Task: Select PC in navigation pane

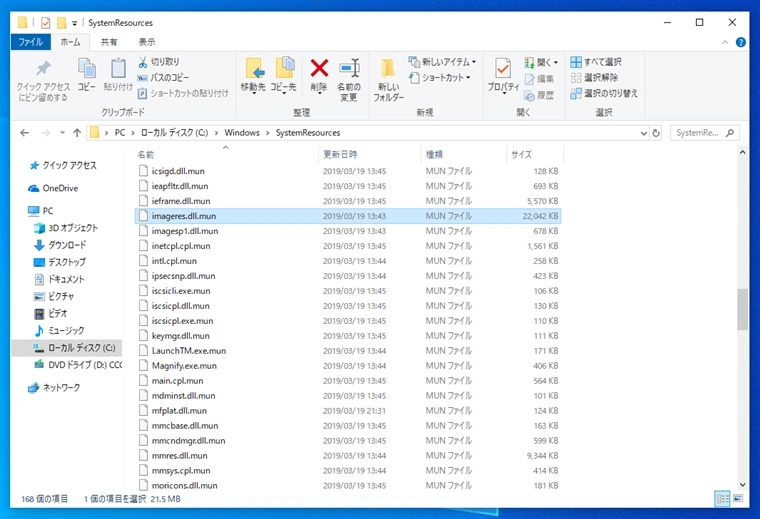Action: 41,211
